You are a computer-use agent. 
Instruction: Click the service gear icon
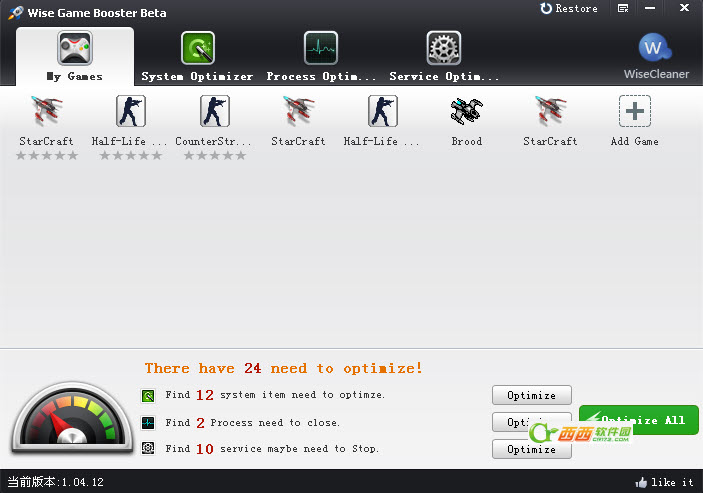148,448
